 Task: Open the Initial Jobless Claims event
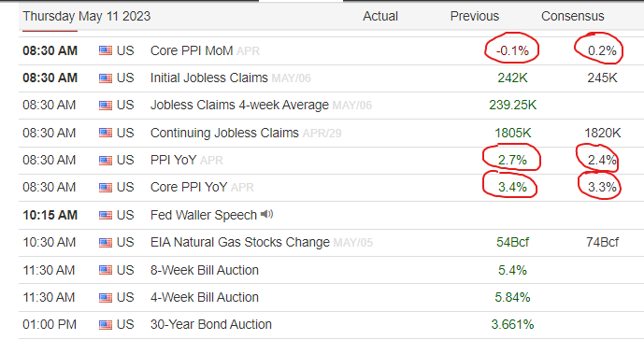pos(209,78)
